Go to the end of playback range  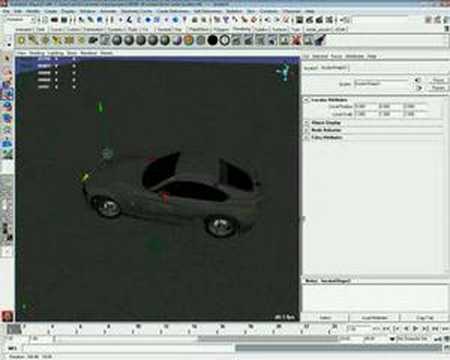445,329
